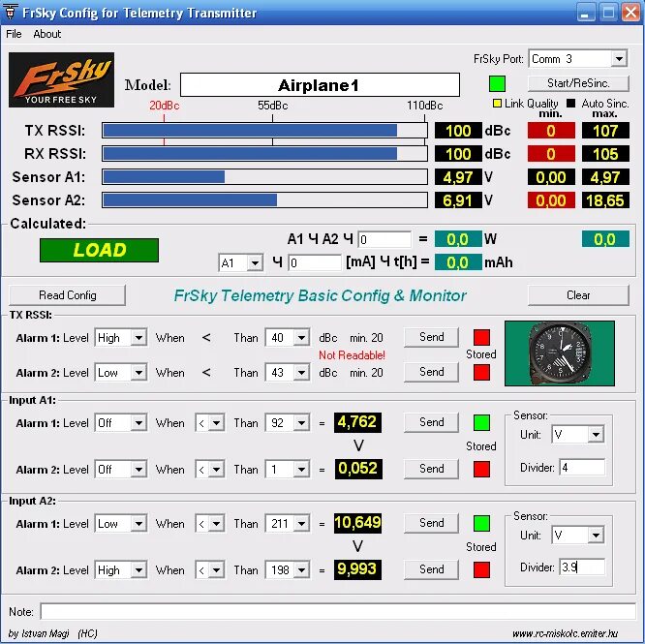Click the Start/ReSinc. button
The height and width of the screenshot is (644, 645).
point(578,83)
